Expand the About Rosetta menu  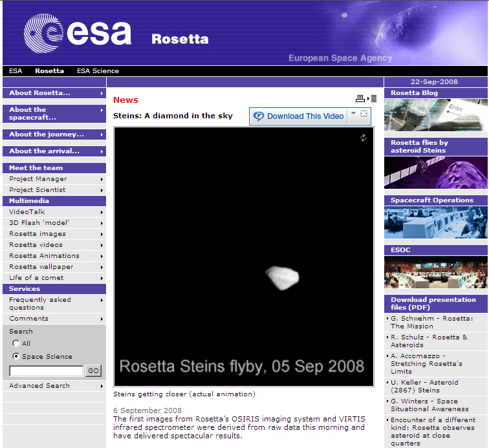point(54,93)
